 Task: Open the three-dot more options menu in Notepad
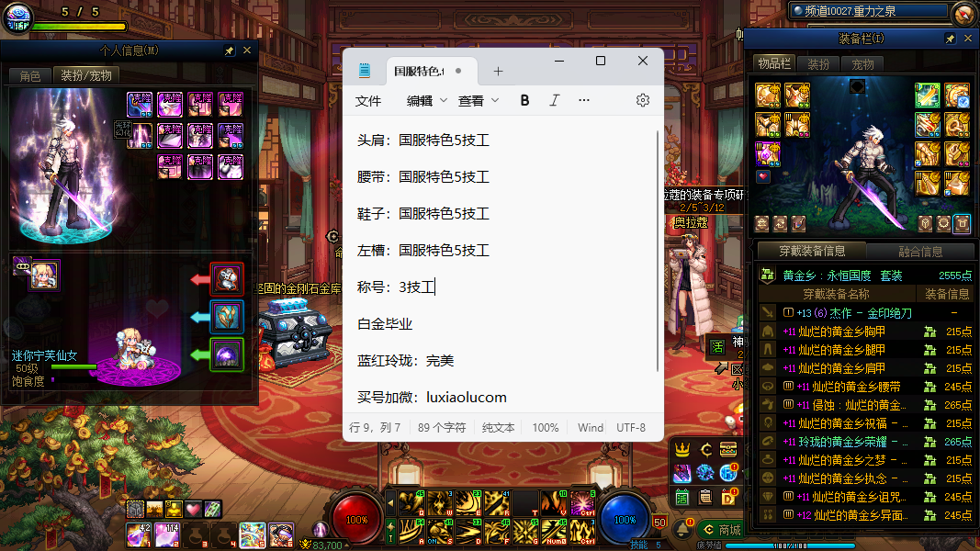coord(584,101)
